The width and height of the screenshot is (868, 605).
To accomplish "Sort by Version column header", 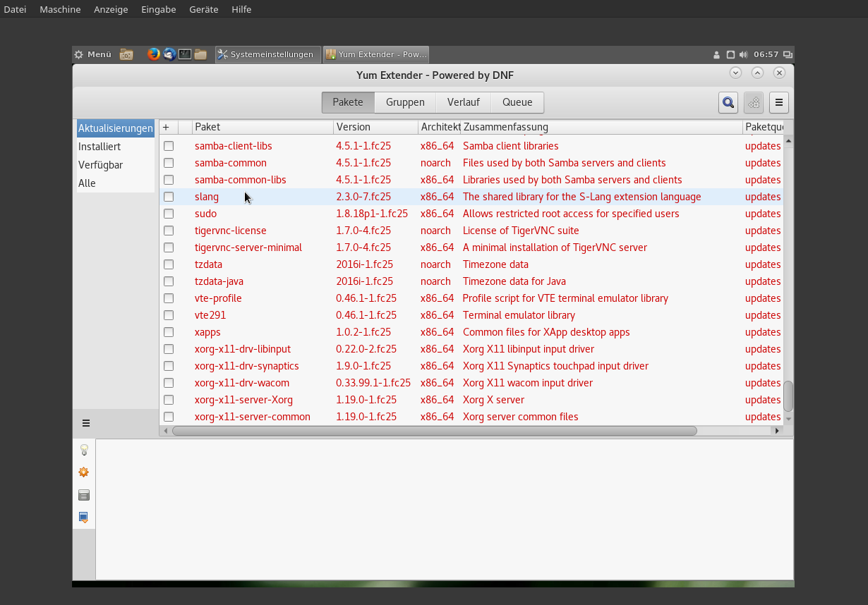I will point(375,127).
